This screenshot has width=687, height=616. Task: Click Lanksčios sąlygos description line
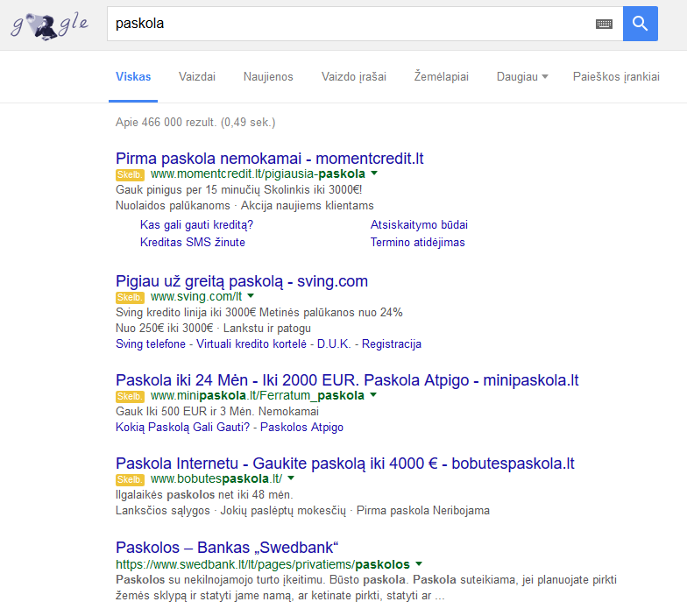[x=302, y=510]
